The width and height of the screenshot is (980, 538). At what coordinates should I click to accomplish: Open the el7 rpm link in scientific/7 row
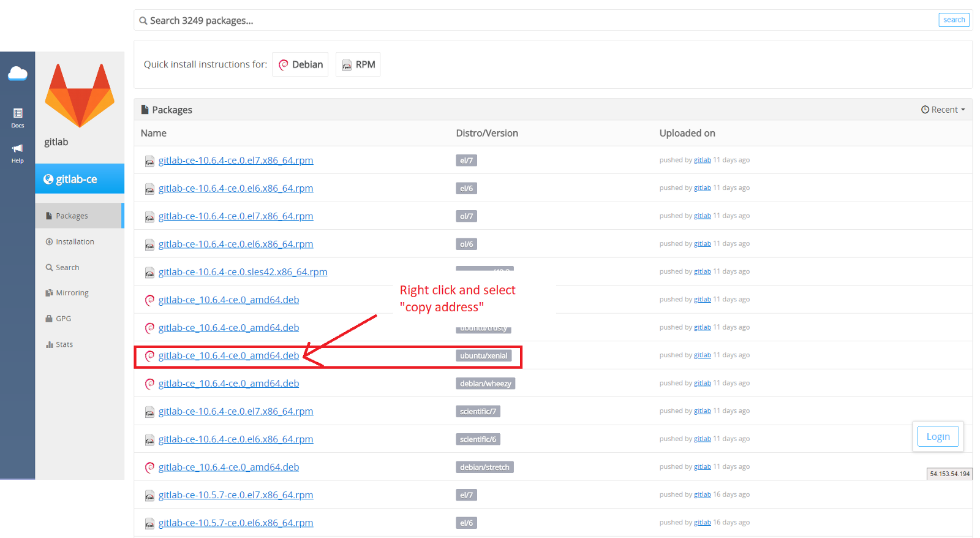(236, 411)
